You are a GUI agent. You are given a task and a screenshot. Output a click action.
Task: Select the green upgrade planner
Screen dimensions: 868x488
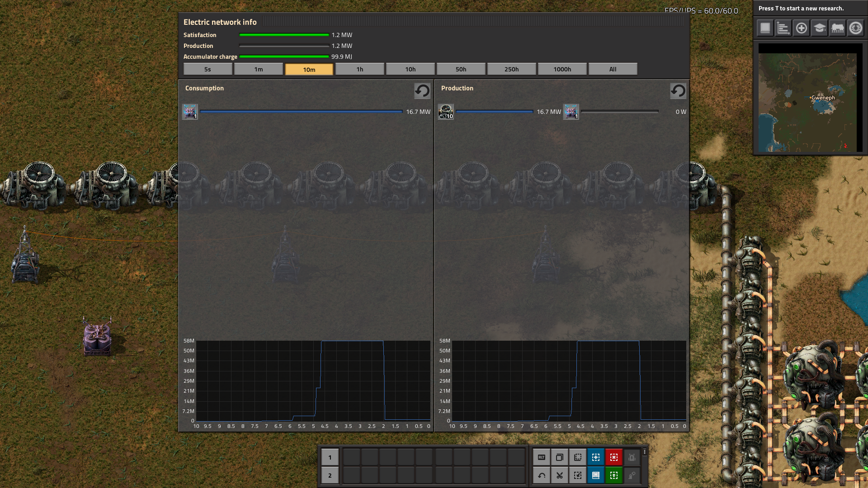pyautogui.click(x=613, y=475)
